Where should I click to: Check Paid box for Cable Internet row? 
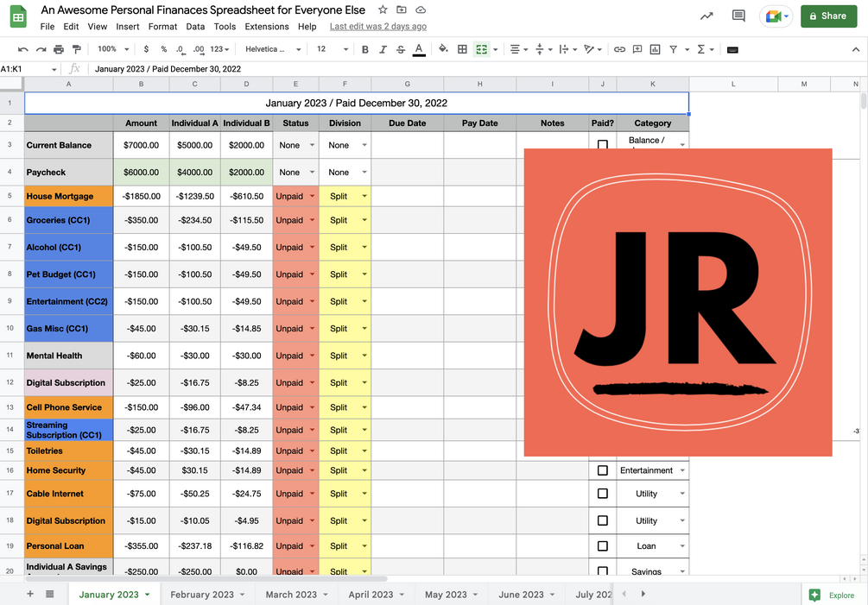coord(603,494)
